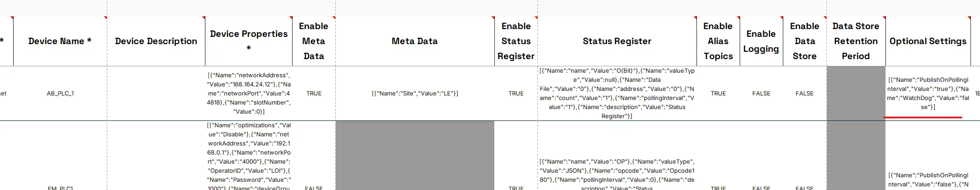Select the Device Description column header

pos(156,41)
